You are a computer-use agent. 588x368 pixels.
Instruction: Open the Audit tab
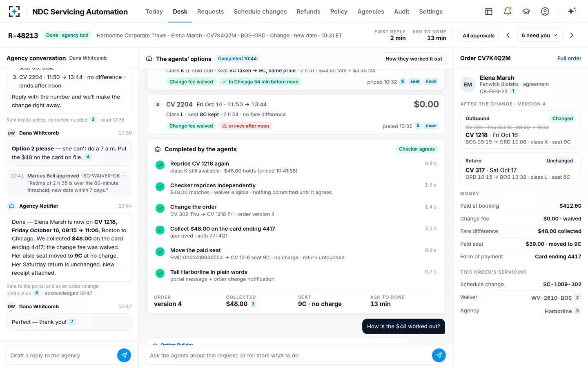point(401,11)
